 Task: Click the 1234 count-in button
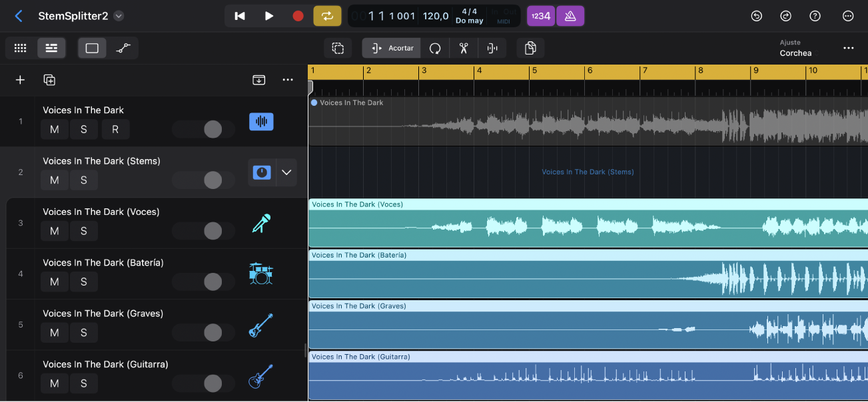tap(540, 15)
